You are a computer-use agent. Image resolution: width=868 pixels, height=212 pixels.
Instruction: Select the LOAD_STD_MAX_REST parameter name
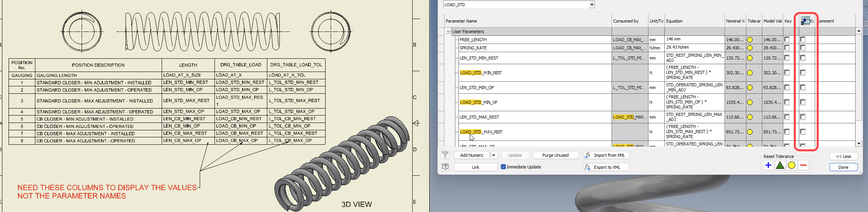click(481, 132)
